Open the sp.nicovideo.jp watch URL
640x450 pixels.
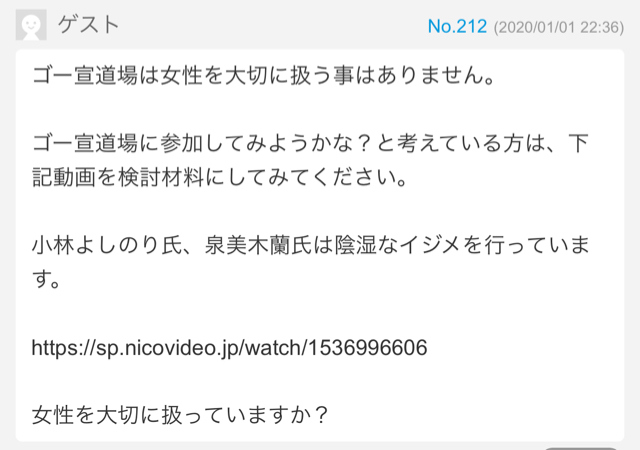click(229, 348)
